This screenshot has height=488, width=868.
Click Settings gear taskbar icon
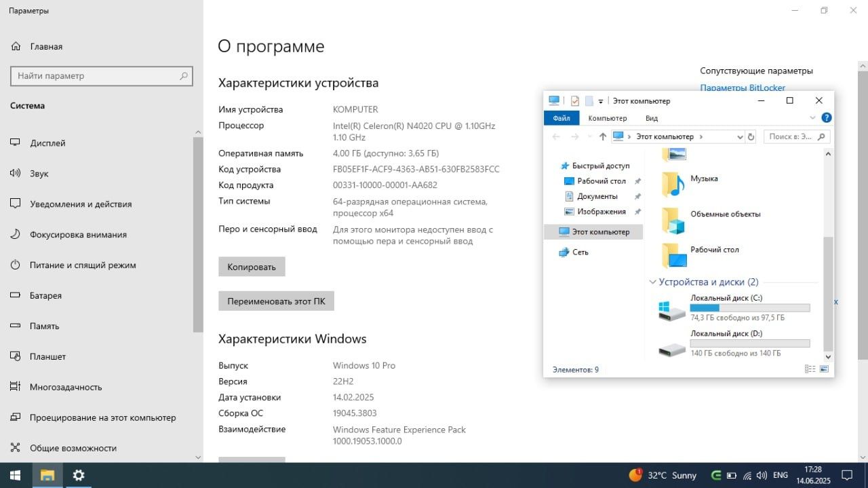coord(79,475)
